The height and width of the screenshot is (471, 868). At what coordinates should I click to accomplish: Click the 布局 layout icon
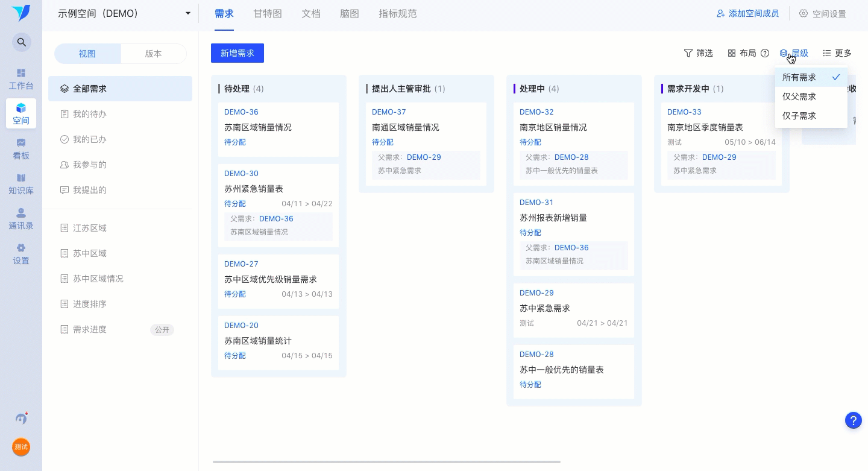pyautogui.click(x=732, y=53)
